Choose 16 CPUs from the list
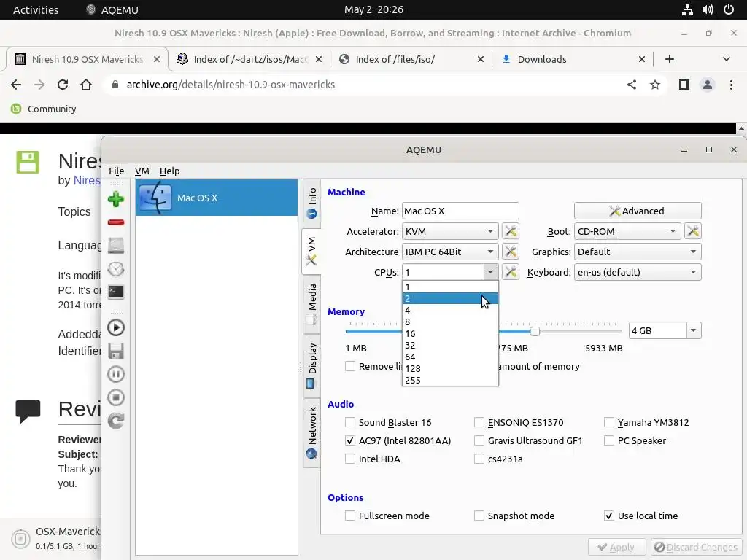Image resolution: width=747 pixels, height=560 pixels. coord(450,333)
